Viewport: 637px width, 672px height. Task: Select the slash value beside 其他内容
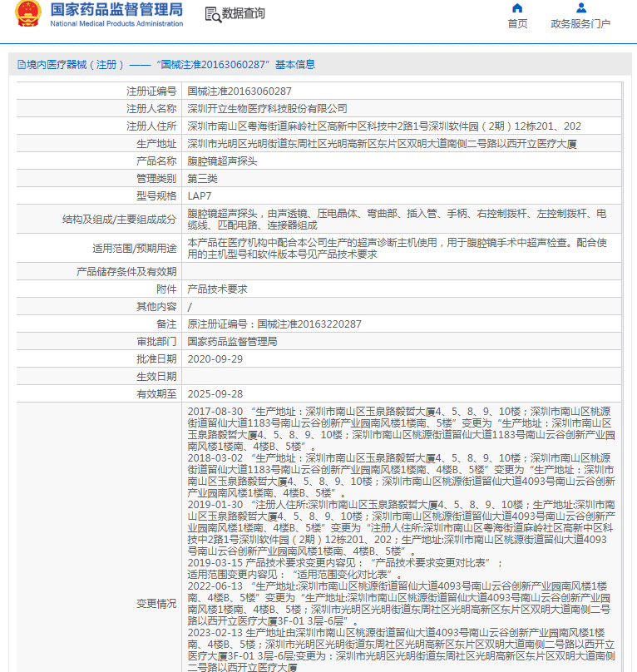[190, 307]
